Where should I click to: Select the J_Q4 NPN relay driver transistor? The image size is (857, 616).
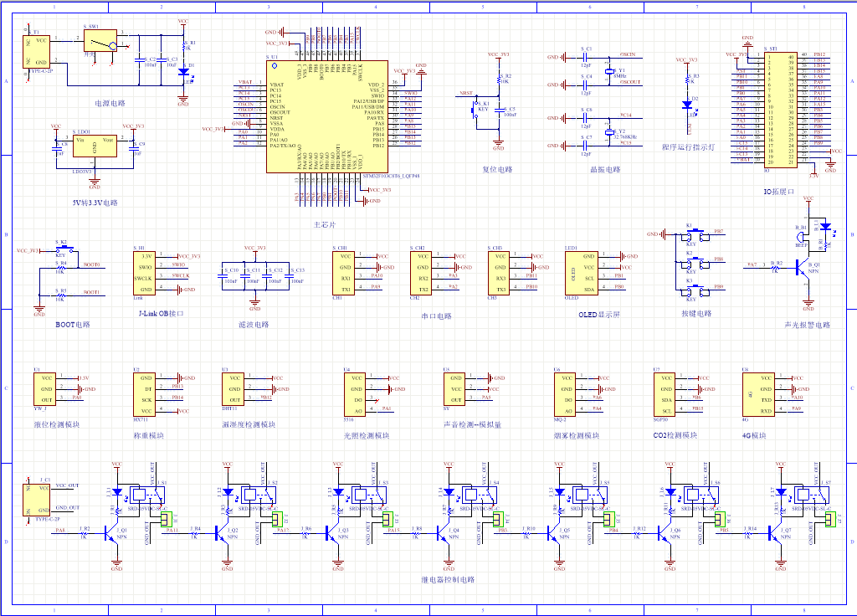tap(444, 533)
